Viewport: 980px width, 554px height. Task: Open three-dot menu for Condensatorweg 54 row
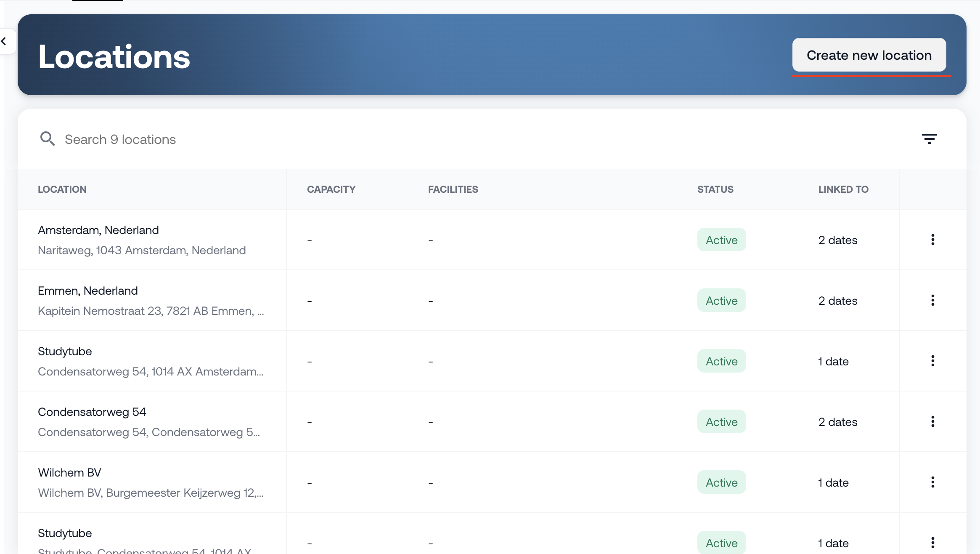coord(932,422)
